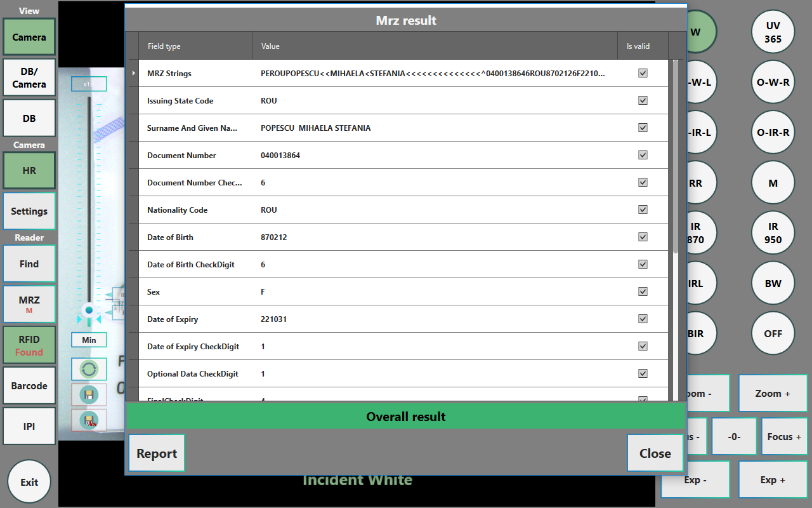This screenshot has width=812, height=508.
Task: Select the BW light mode
Action: pos(773,283)
